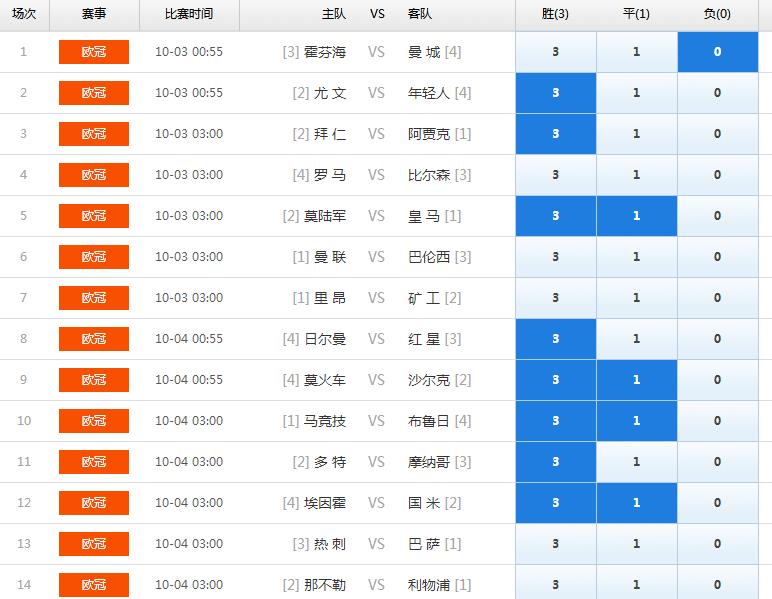Click away team 国米
Screen dimensions: 772x599
pos(424,503)
